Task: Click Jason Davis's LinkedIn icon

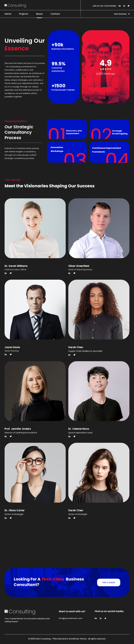Action: [x=5, y=354]
